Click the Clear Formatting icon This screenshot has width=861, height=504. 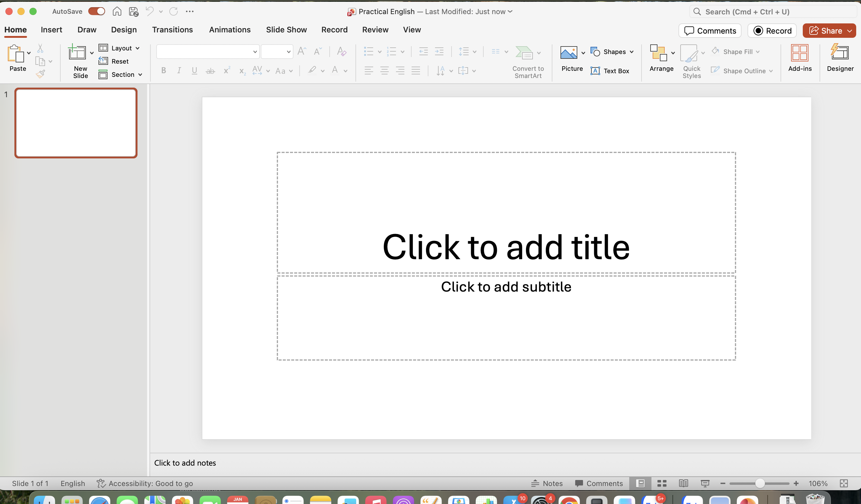[341, 51]
